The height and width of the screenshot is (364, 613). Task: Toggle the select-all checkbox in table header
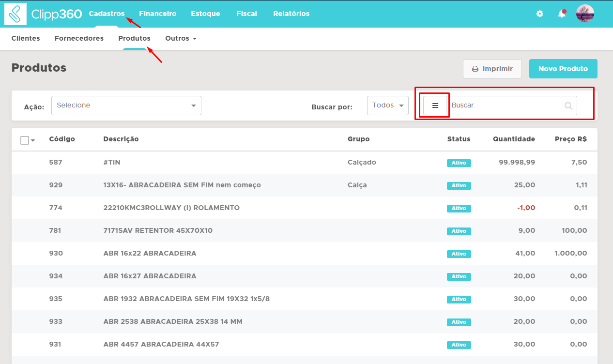[25, 140]
